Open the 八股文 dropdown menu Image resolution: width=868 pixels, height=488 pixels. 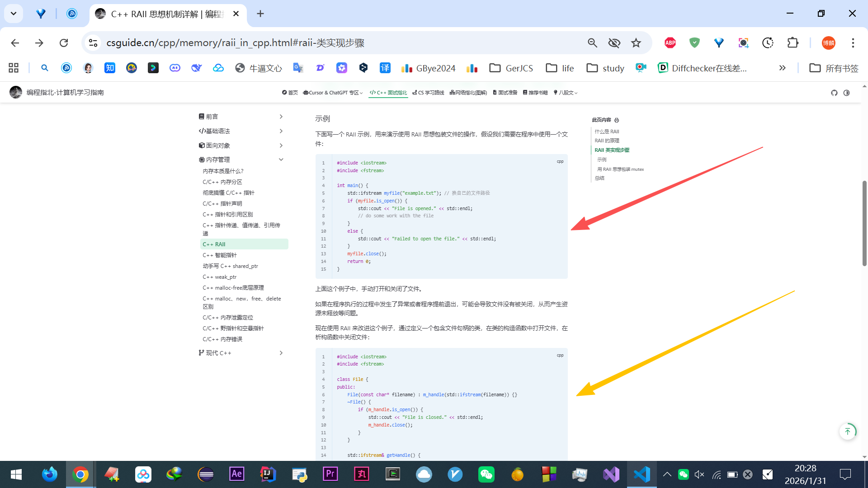pos(565,93)
